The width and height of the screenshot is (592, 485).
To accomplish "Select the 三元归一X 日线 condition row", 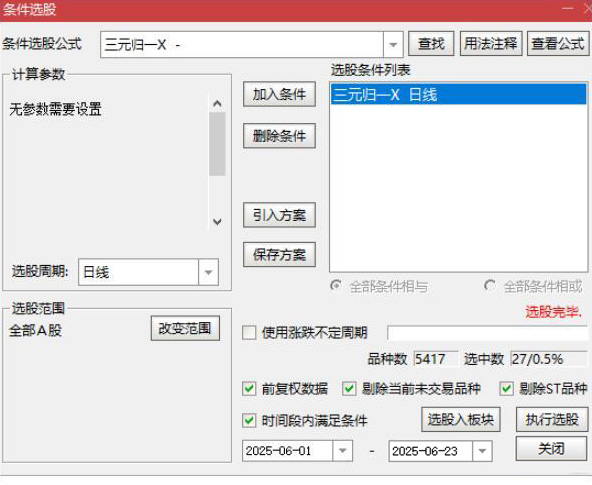I will pos(458,94).
